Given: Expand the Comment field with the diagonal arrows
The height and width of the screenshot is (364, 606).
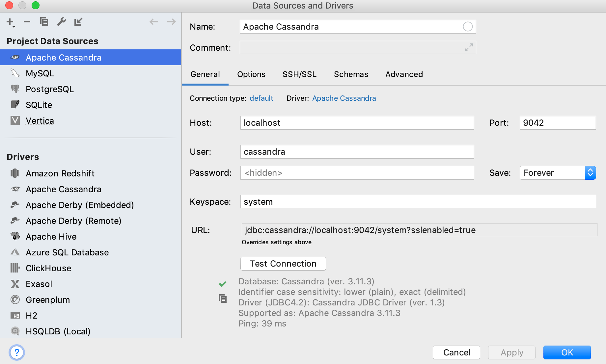Looking at the screenshot, I should coord(469,47).
